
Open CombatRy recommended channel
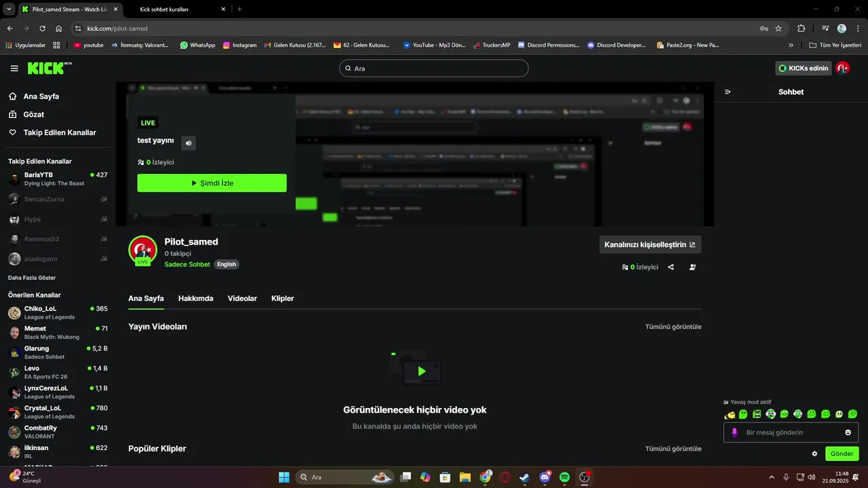pyautogui.click(x=58, y=432)
